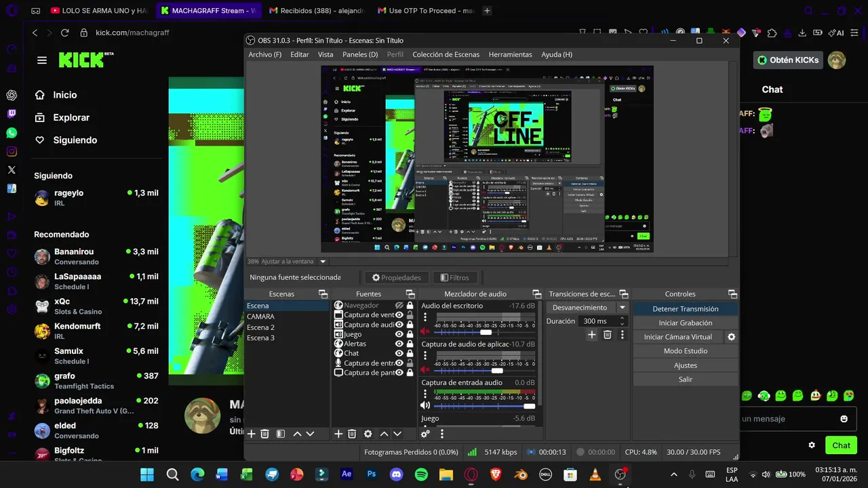Open virtual camera settings gear
Screen dimensions: 868x488
(732, 337)
